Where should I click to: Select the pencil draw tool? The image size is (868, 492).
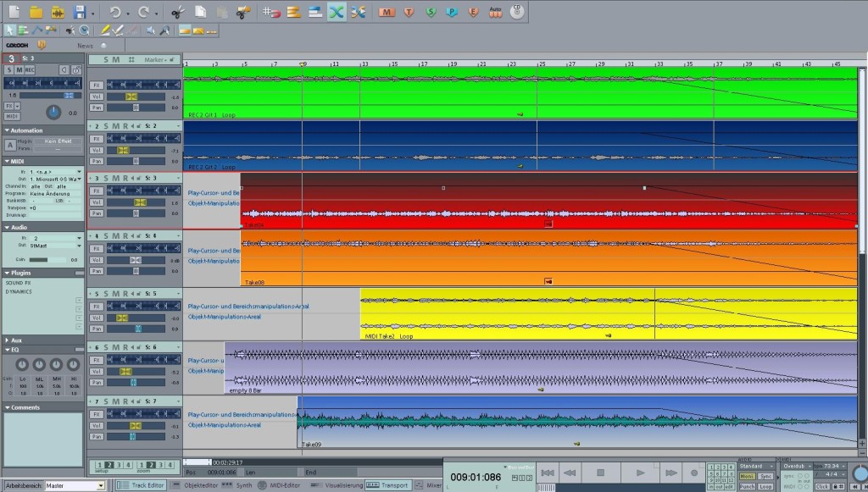(104, 30)
